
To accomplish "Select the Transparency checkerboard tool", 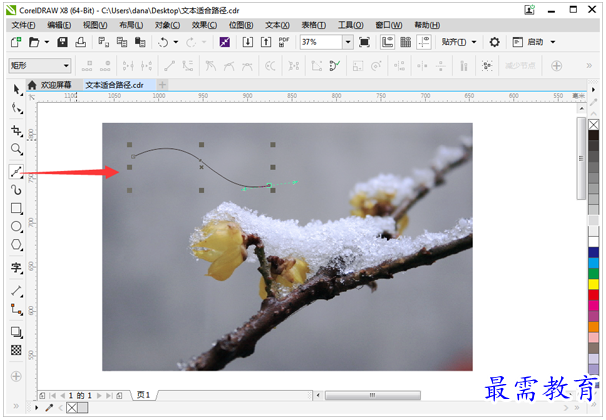I will pos(16,350).
